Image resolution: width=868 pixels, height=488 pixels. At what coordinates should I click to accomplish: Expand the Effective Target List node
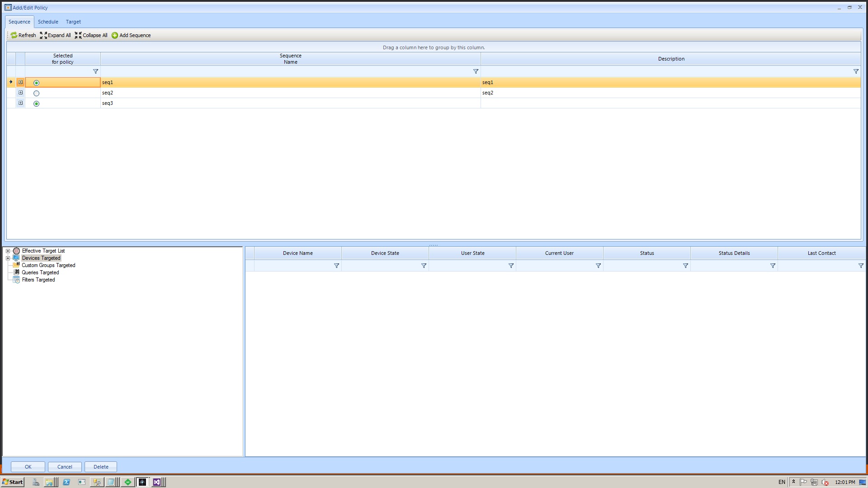coord(8,251)
